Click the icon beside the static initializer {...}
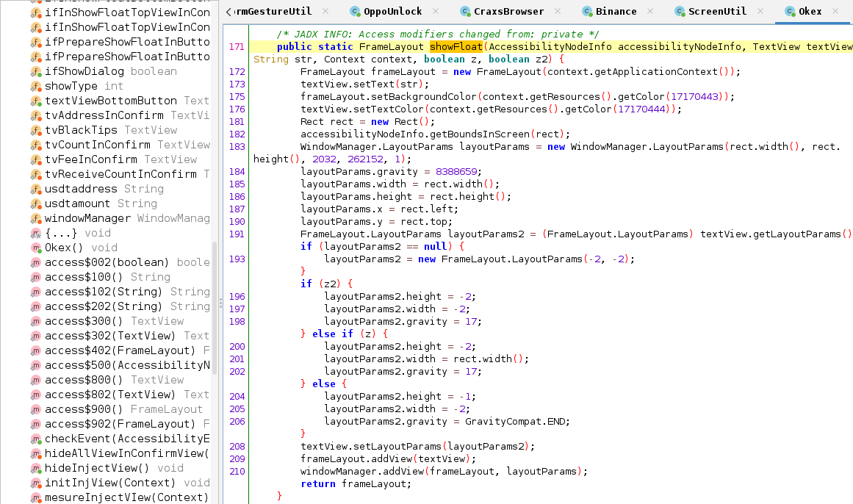Image resolution: width=853 pixels, height=504 pixels. coord(36,233)
